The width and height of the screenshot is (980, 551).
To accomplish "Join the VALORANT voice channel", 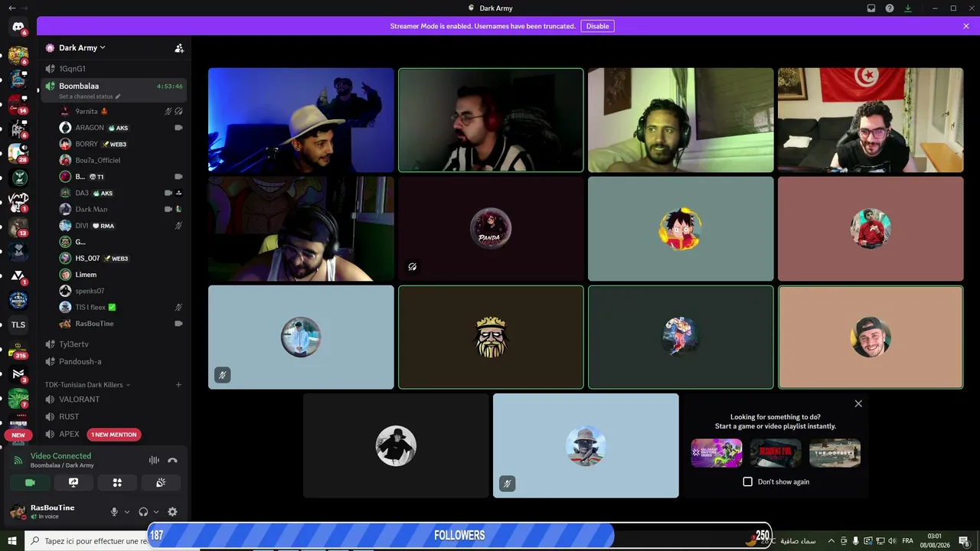I will 114,399.
